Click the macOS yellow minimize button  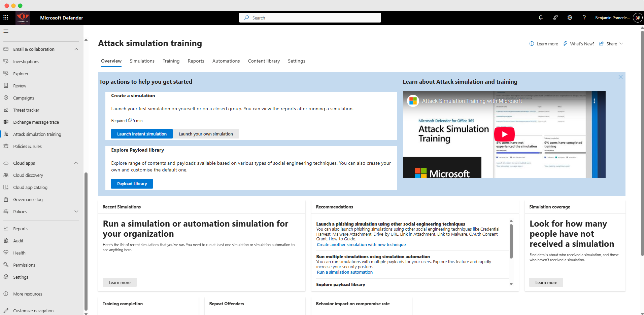tap(13, 5)
